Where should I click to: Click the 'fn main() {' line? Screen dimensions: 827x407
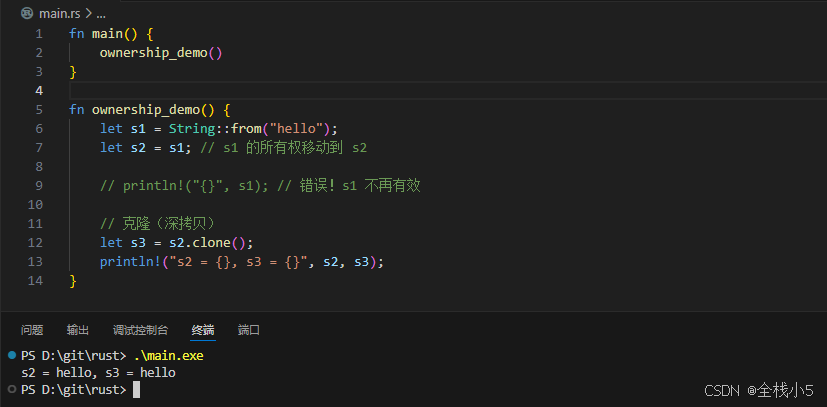[111, 34]
